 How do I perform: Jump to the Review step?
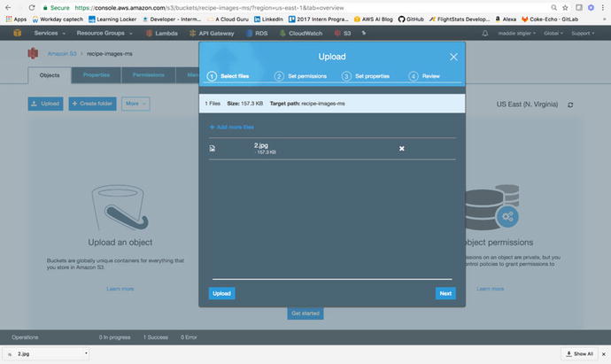tap(425, 76)
